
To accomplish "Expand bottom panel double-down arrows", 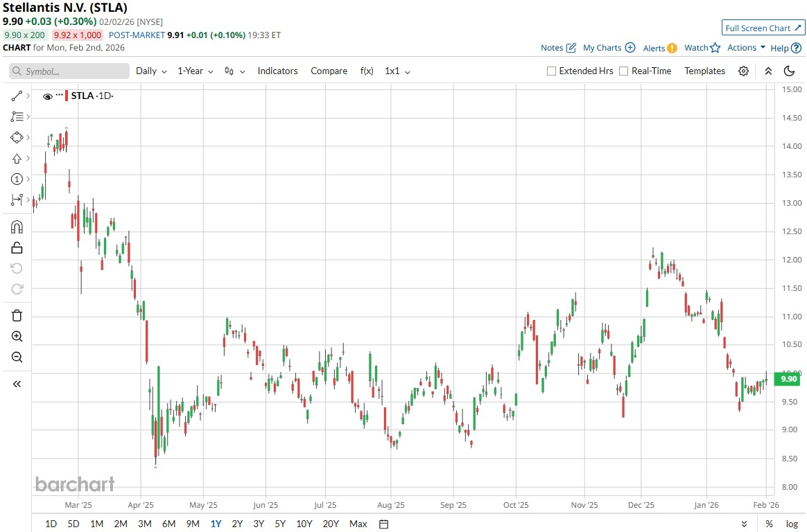I will click(x=744, y=524).
